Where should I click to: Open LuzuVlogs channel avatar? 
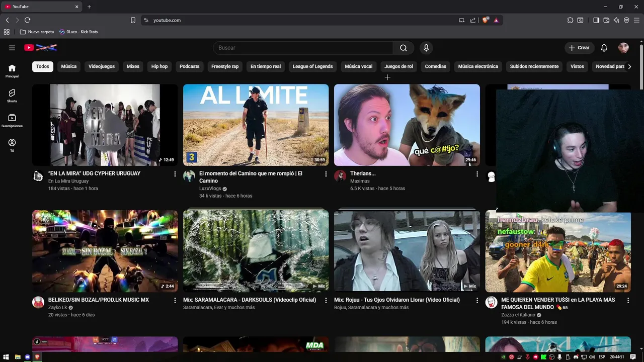189,176
